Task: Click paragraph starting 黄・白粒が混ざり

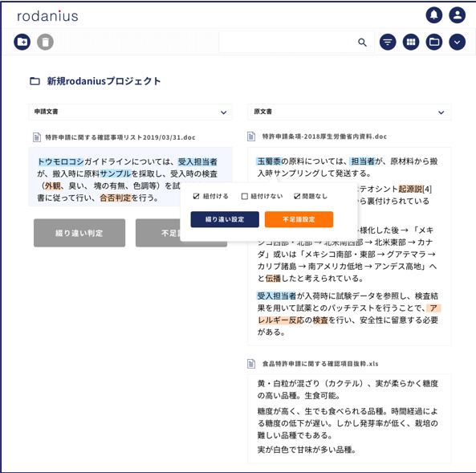Action: (348, 389)
